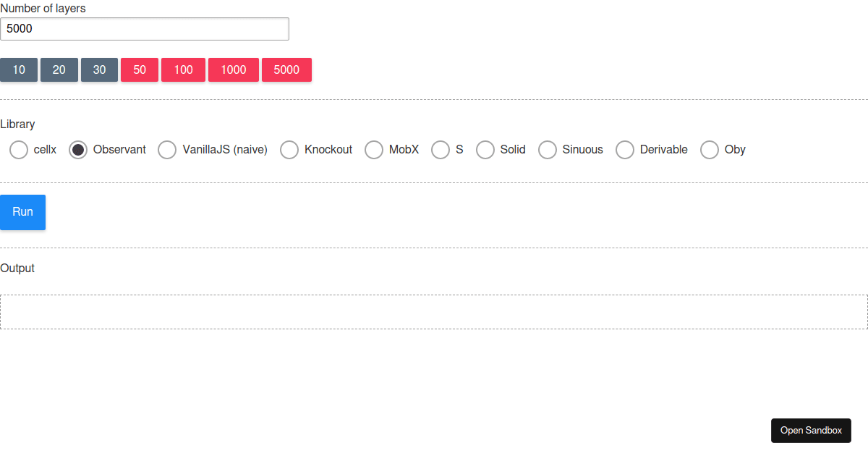This screenshot has width=868, height=456.
Task: Select the 5000 layers preset
Action: [286, 69]
